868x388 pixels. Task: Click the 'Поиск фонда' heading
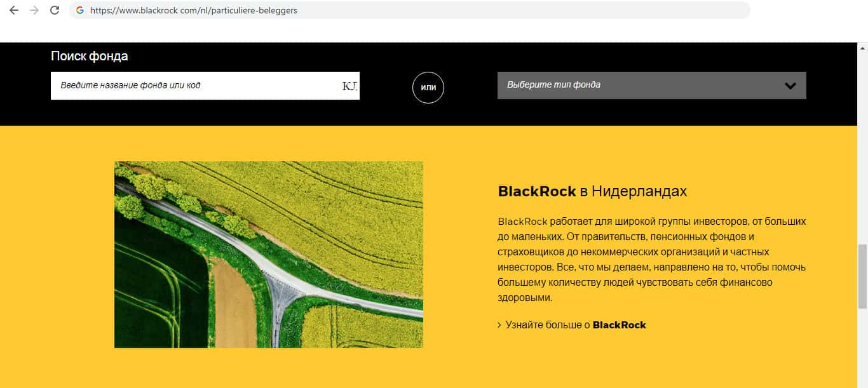coord(89,56)
